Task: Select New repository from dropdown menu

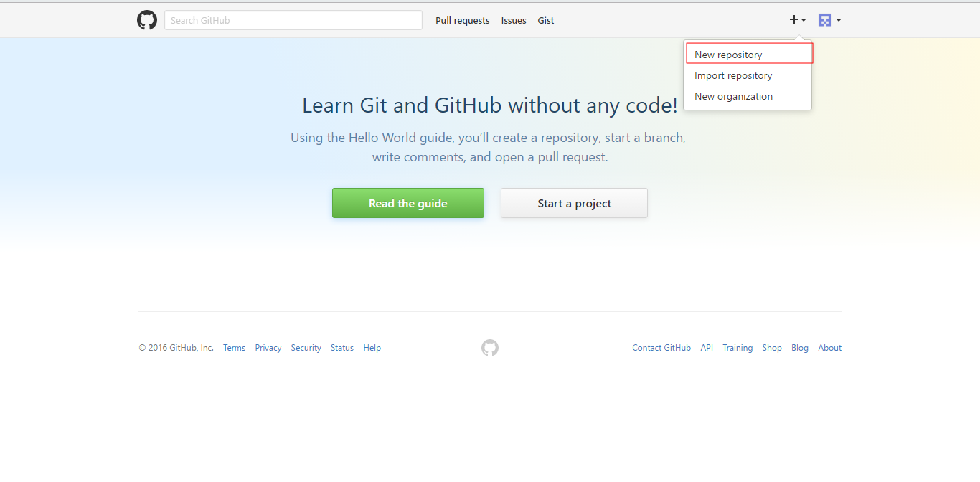Action: point(728,55)
